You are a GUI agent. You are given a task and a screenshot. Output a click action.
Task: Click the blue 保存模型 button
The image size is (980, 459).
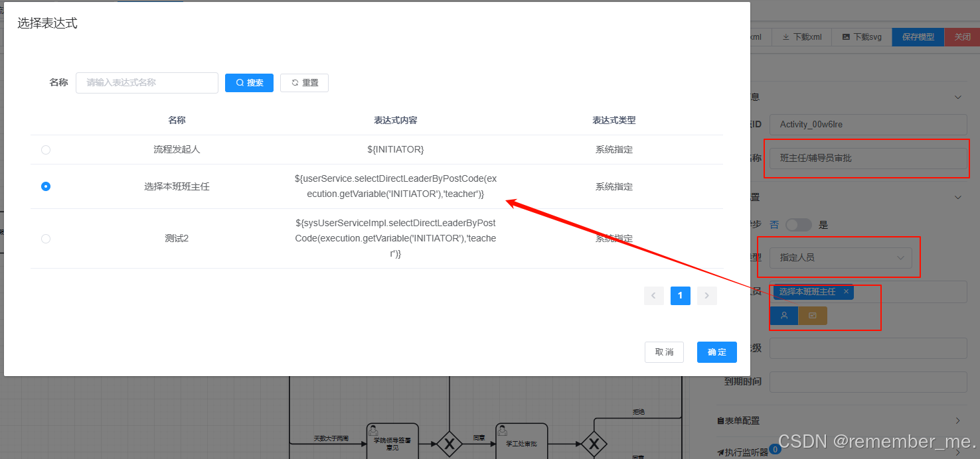pyautogui.click(x=917, y=36)
